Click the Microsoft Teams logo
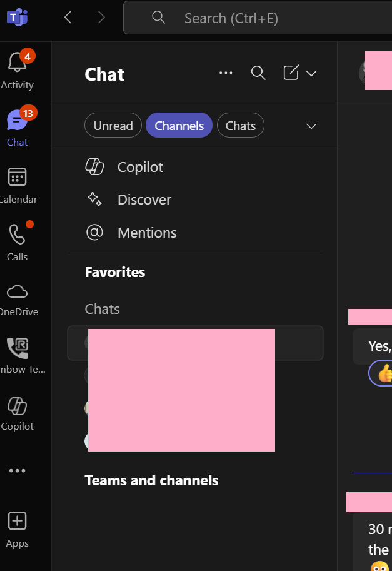The image size is (392, 571). pos(17,18)
